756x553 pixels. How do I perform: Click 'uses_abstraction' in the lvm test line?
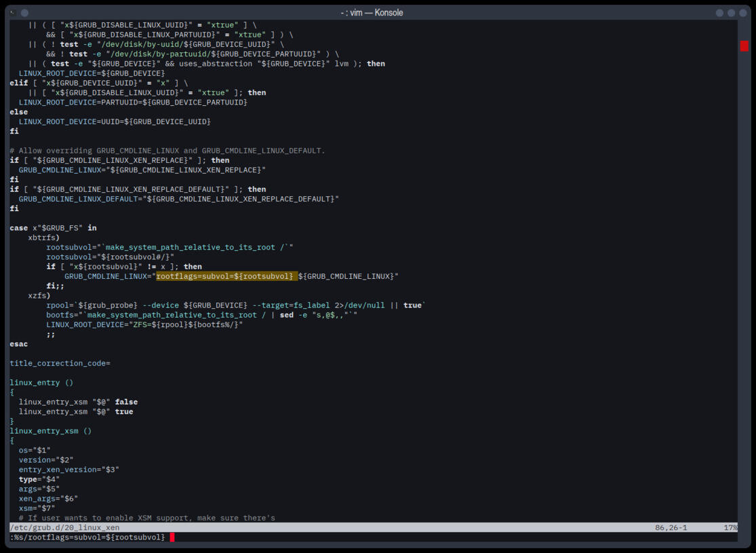216,64
